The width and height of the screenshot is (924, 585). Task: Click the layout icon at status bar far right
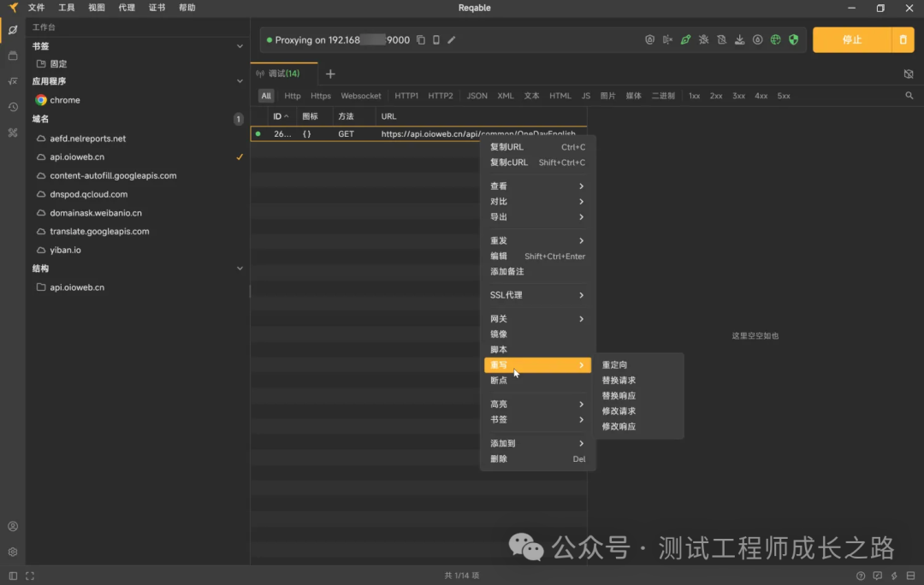click(910, 576)
